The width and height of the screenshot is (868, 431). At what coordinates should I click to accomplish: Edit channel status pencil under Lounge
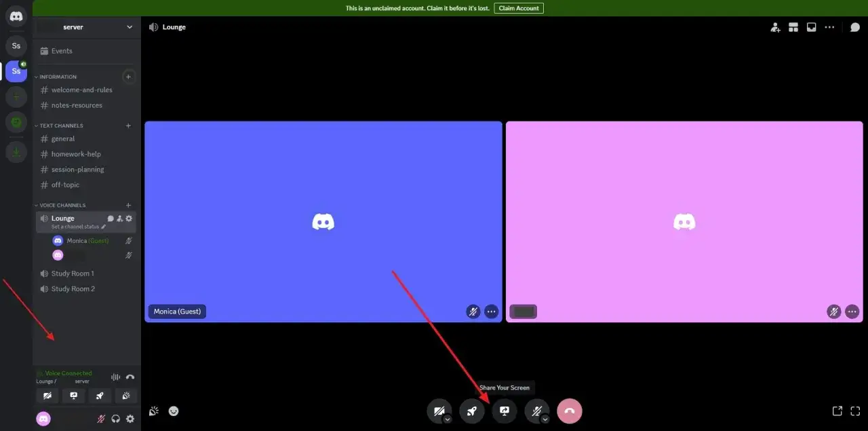[104, 227]
